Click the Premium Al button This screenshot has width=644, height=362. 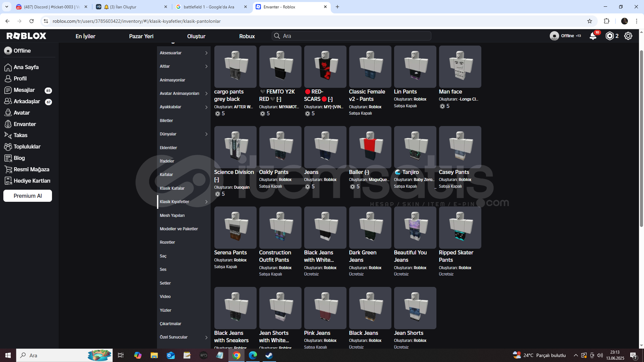[28, 196]
